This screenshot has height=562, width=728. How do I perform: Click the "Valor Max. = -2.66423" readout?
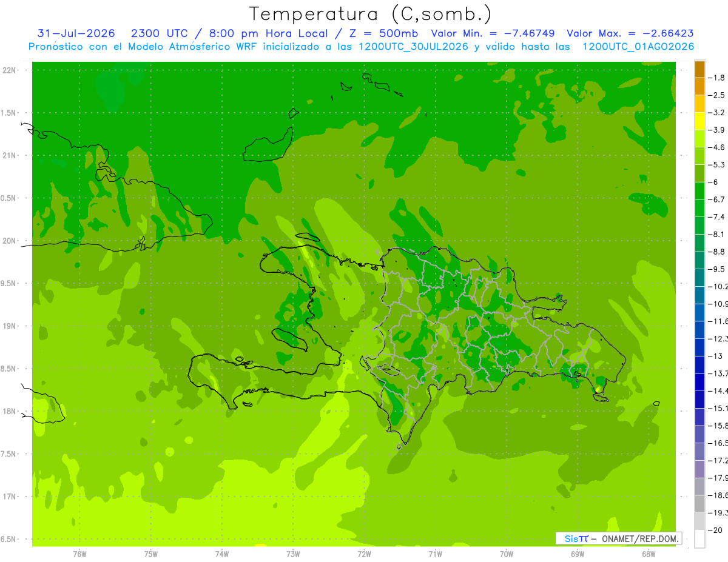630,34
